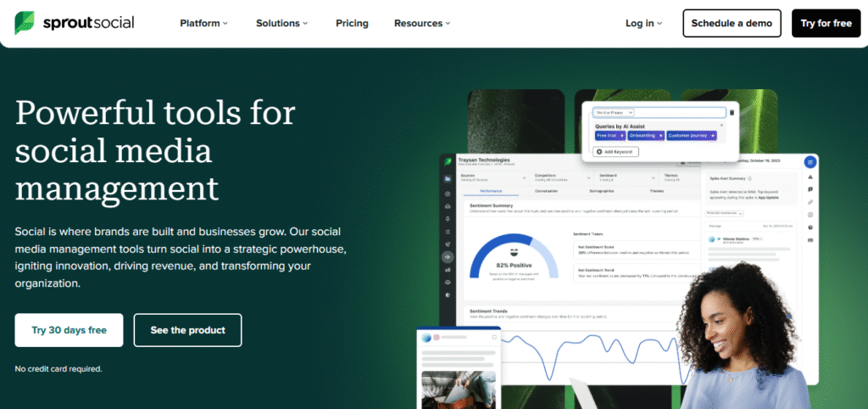Open the Log in dropdown
Image resolution: width=868 pixels, height=409 pixels.
pos(643,23)
